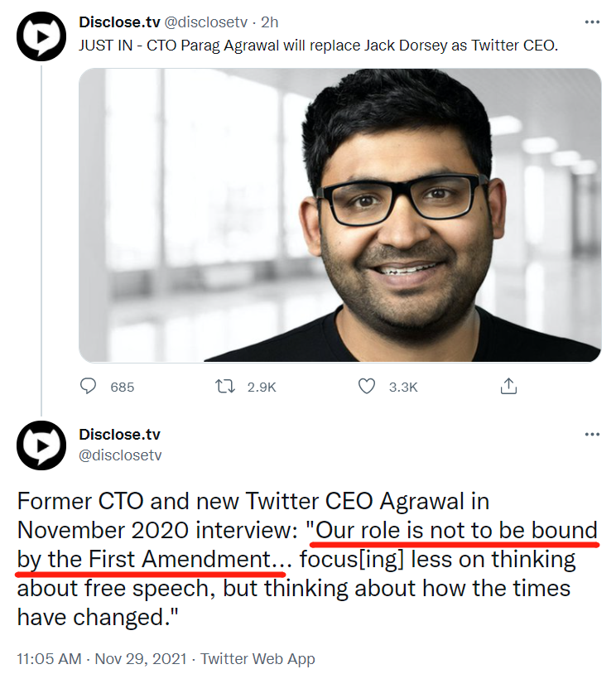Open the second tweet's three-dot more menu

(591, 434)
